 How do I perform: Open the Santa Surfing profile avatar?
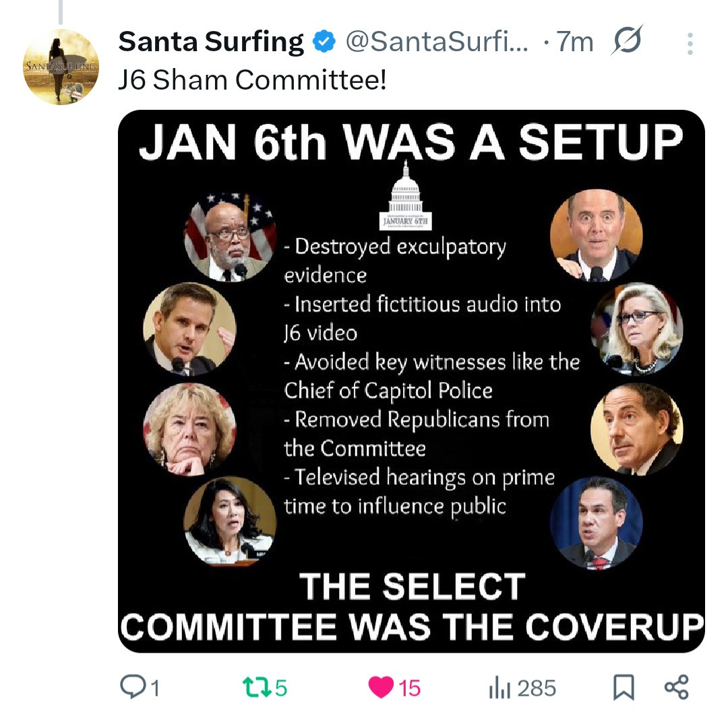61,67
